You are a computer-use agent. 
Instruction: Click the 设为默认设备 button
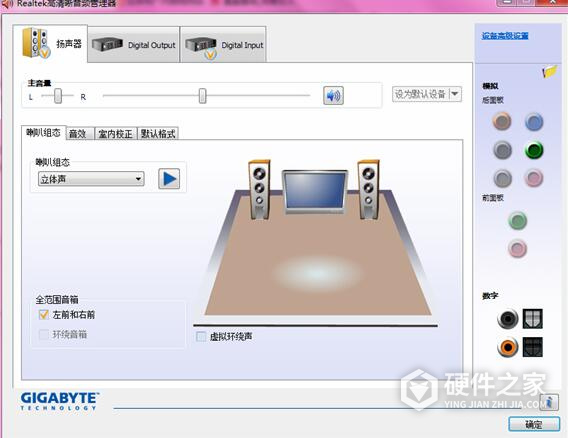[421, 94]
